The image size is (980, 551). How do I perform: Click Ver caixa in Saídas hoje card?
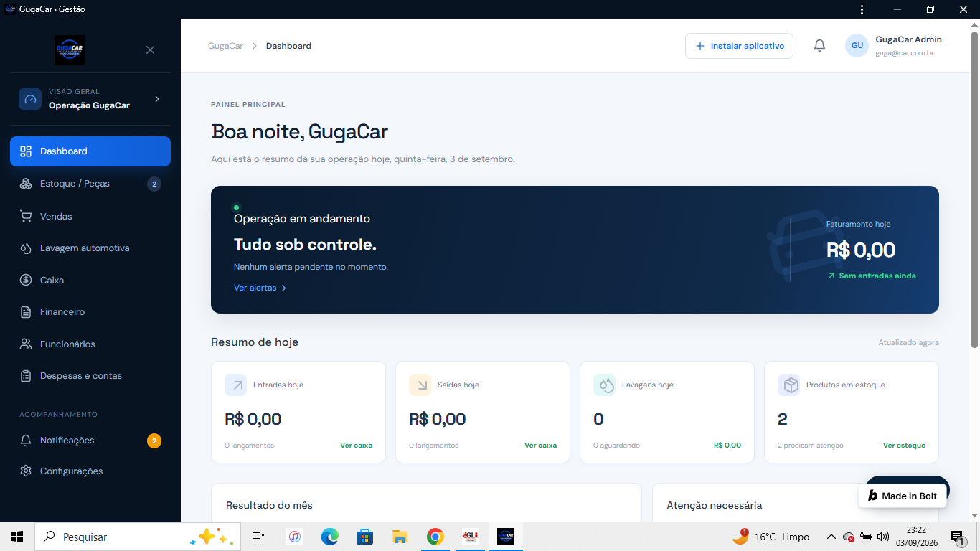point(540,446)
